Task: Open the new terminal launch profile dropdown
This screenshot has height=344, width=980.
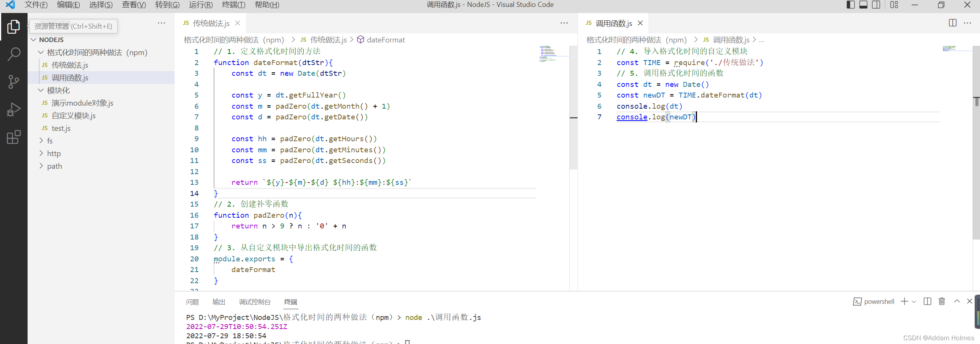Action: [914, 302]
